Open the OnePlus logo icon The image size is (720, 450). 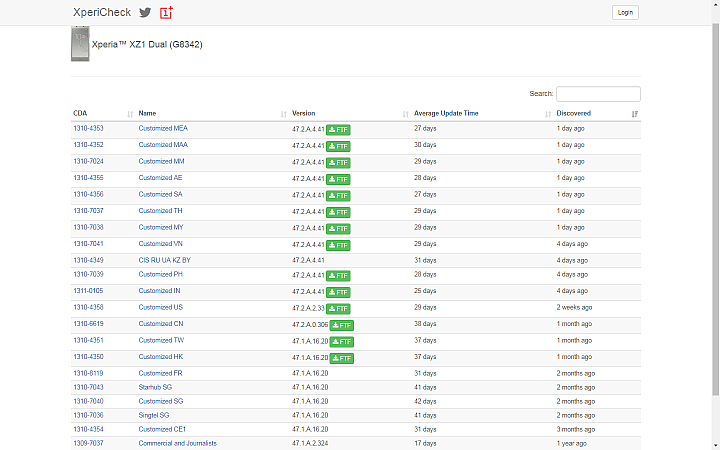tap(166, 12)
